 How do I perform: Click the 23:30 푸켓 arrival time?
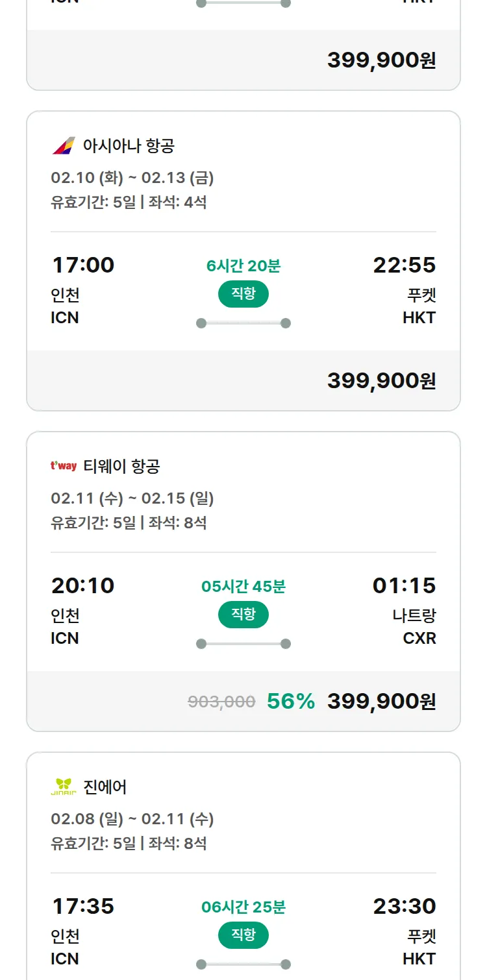[404, 906]
